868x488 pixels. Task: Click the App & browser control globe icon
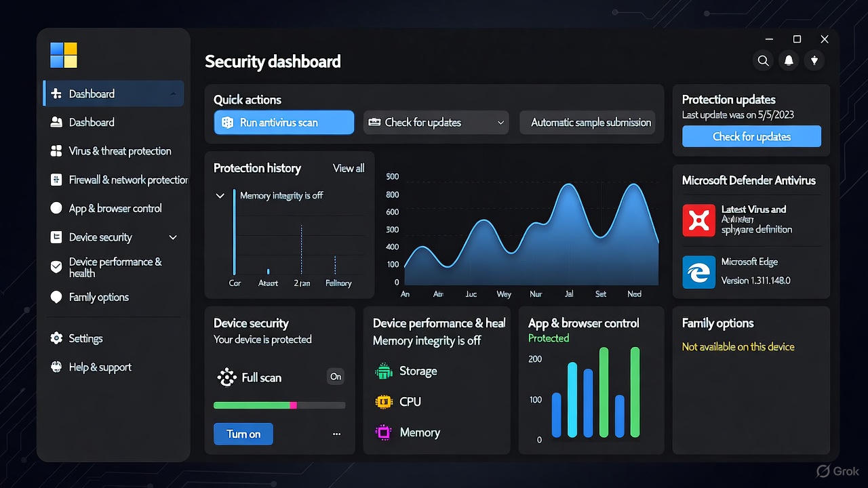pyautogui.click(x=56, y=208)
